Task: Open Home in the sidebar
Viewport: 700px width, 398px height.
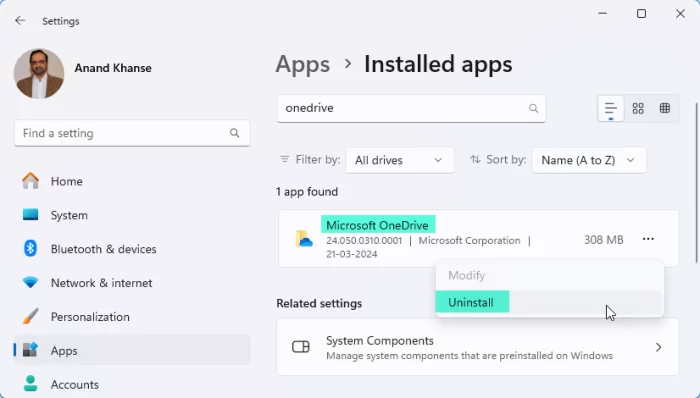Action: click(132, 181)
